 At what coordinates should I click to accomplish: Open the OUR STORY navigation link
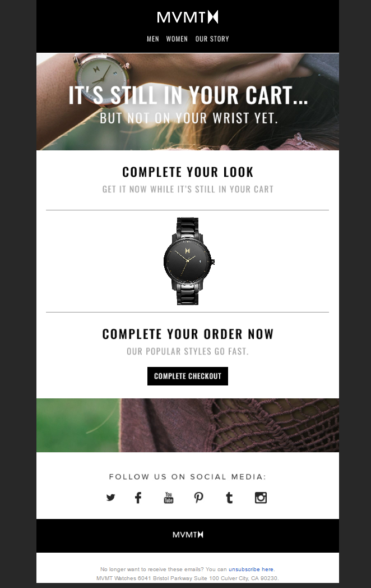212,39
